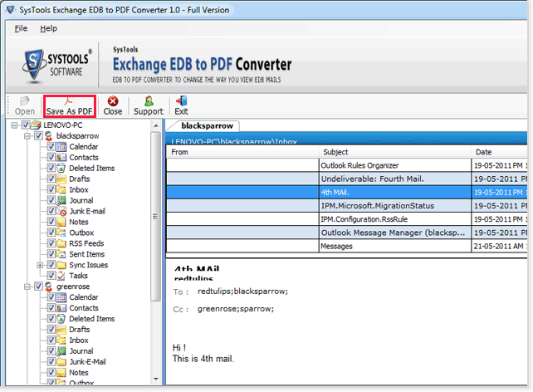Screen dimensions: 533x392
Task: Toggle blacksparrow Inbox checkbox
Action: click(x=51, y=189)
